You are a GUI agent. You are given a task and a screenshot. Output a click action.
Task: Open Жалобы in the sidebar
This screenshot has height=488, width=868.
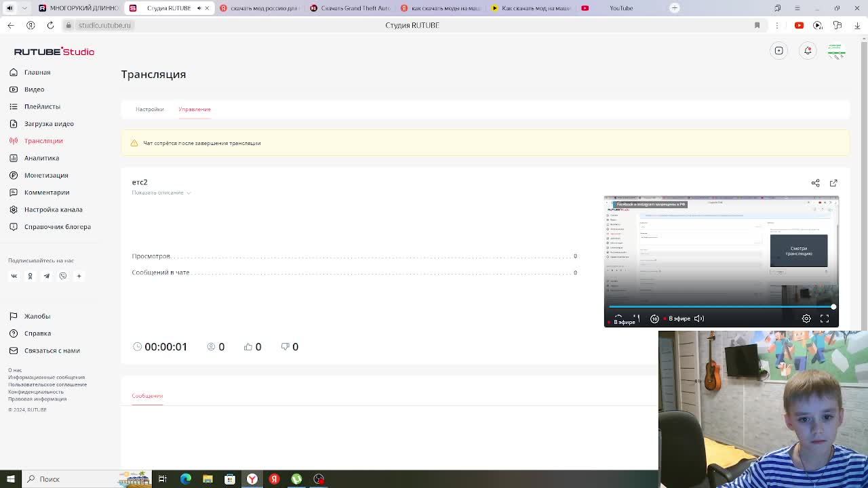(37, 317)
